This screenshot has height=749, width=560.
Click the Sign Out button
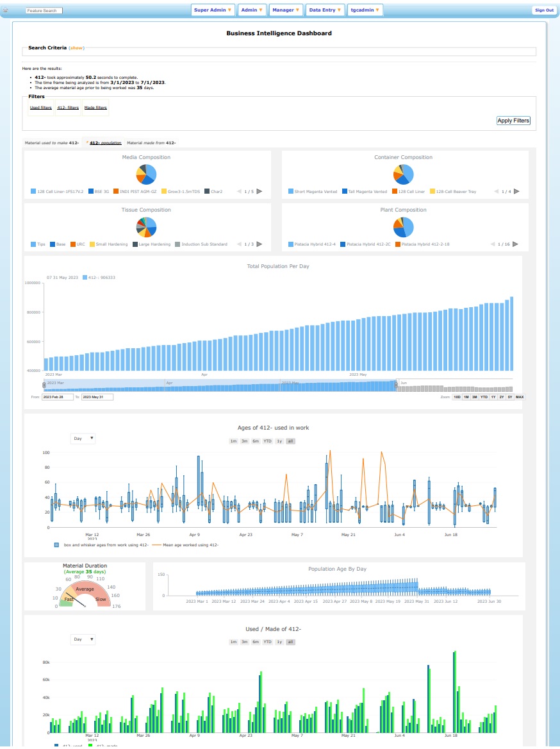click(544, 10)
